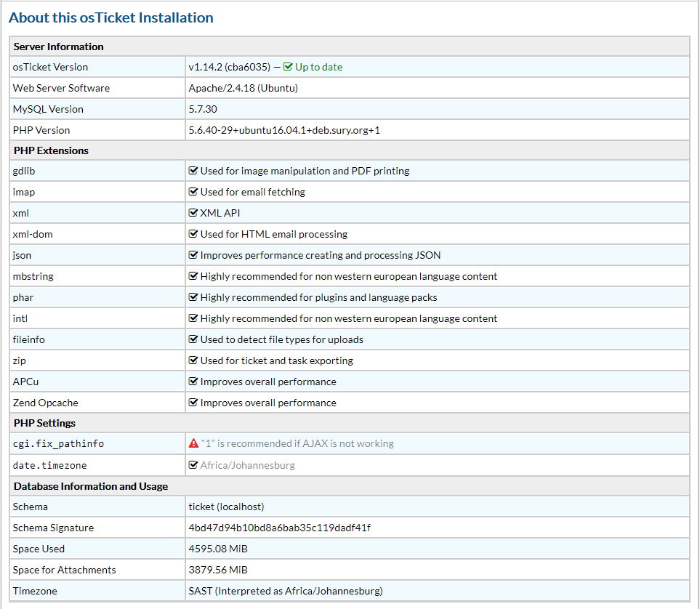Click the phar row check icon
The width and height of the screenshot is (700, 609).
click(193, 297)
